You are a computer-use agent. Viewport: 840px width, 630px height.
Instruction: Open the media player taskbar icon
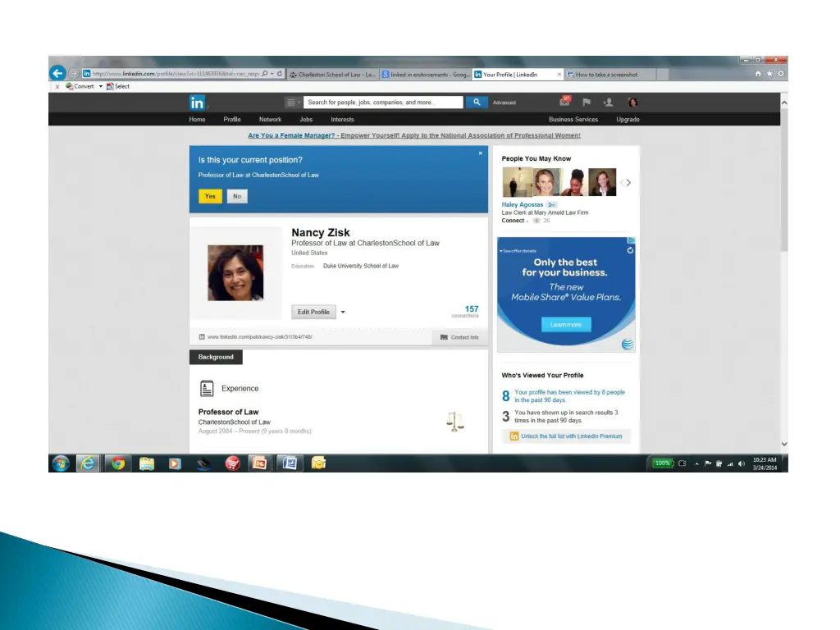tap(175, 463)
